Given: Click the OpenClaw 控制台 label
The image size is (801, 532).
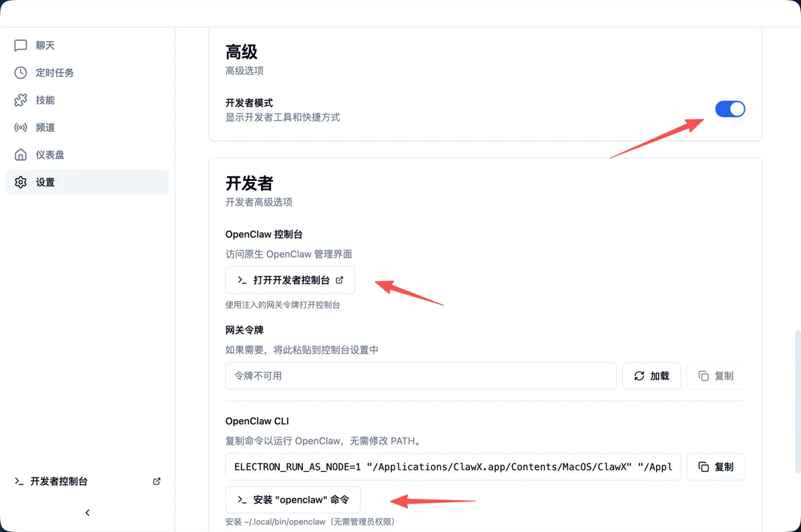Looking at the screenshot, I should (x=264, y=234).
